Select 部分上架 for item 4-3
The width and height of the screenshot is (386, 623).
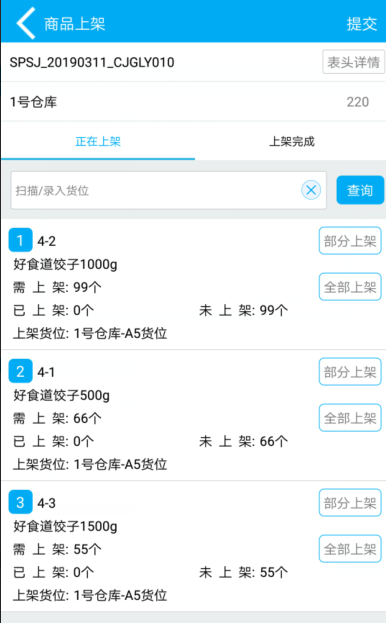(350, 503)
